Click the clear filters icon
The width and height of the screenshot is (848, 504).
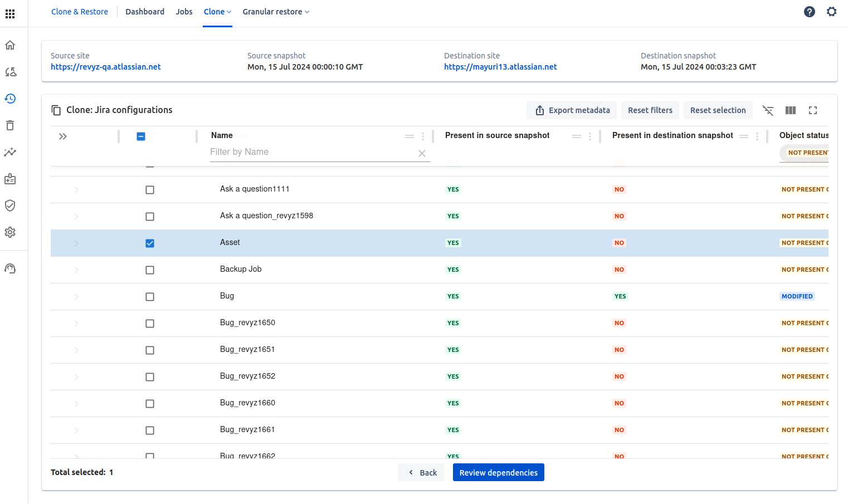pyautogui.click(x=768, y=110)
